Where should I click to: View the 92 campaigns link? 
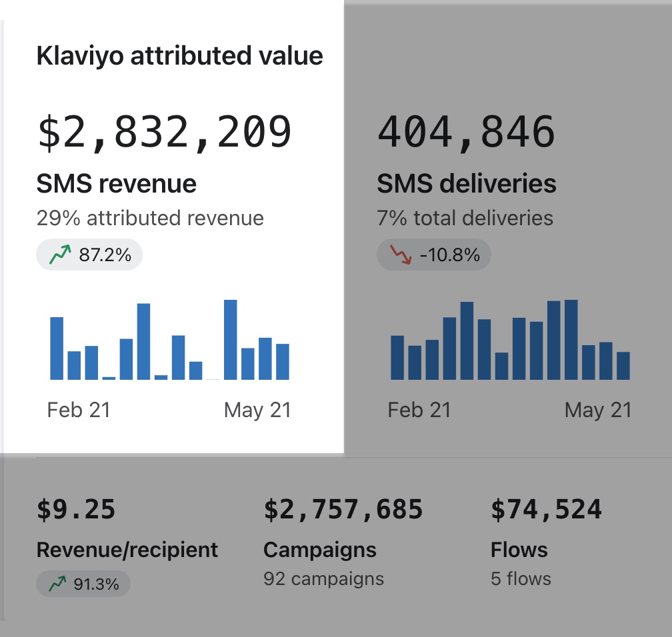[324, 578]
